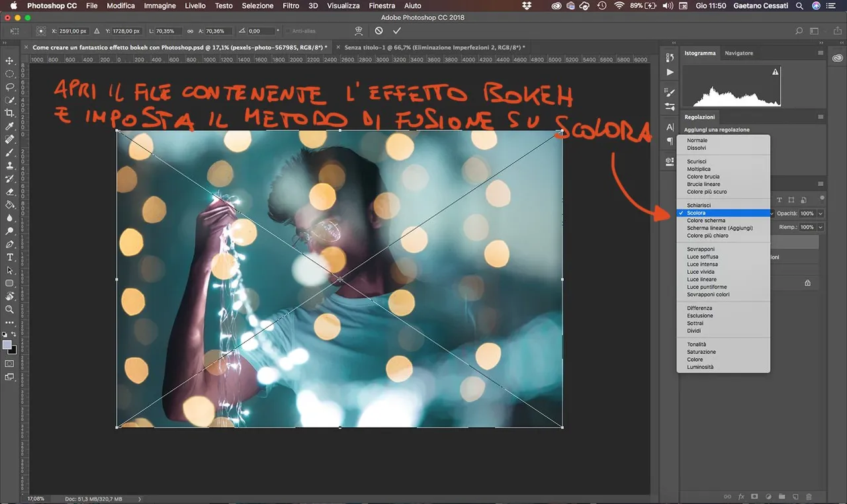
Task: Select the Crop tool
Action: pos(10,113)
